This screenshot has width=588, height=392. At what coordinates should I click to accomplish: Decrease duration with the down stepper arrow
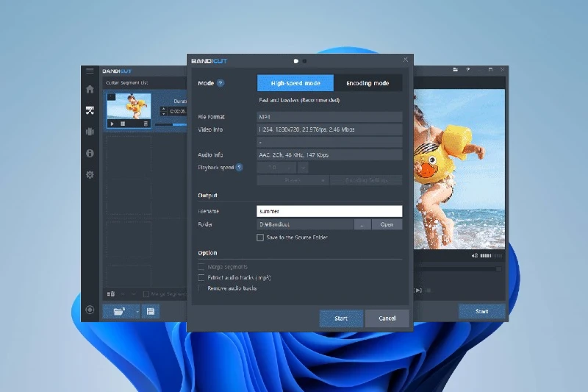click(163, 114)
